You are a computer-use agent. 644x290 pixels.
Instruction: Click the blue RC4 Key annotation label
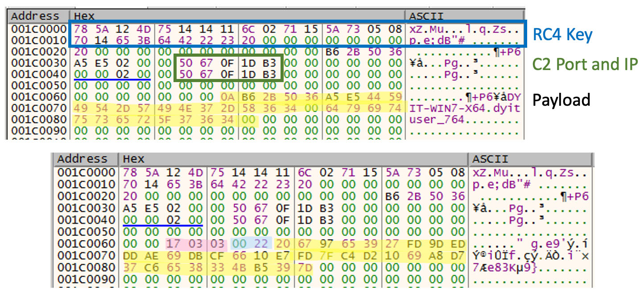tap(562, 34)
